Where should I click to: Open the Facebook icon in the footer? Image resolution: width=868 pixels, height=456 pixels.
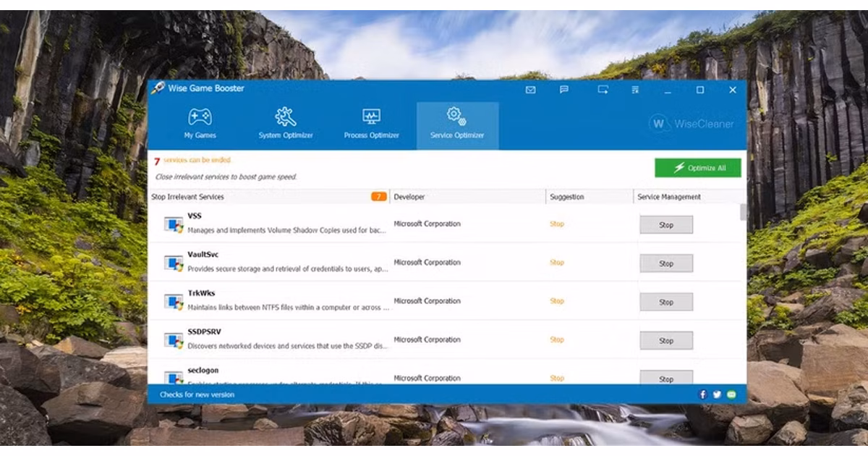(x=702, y=394)
